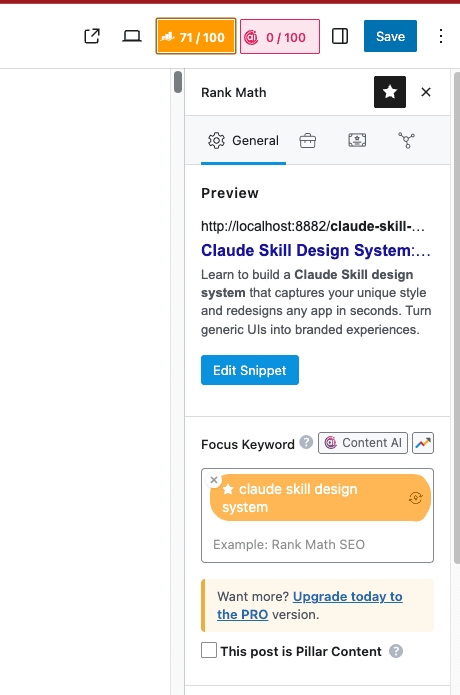Open the three-dot options menu
Screen dimensions: 460x695
point(441,36)
